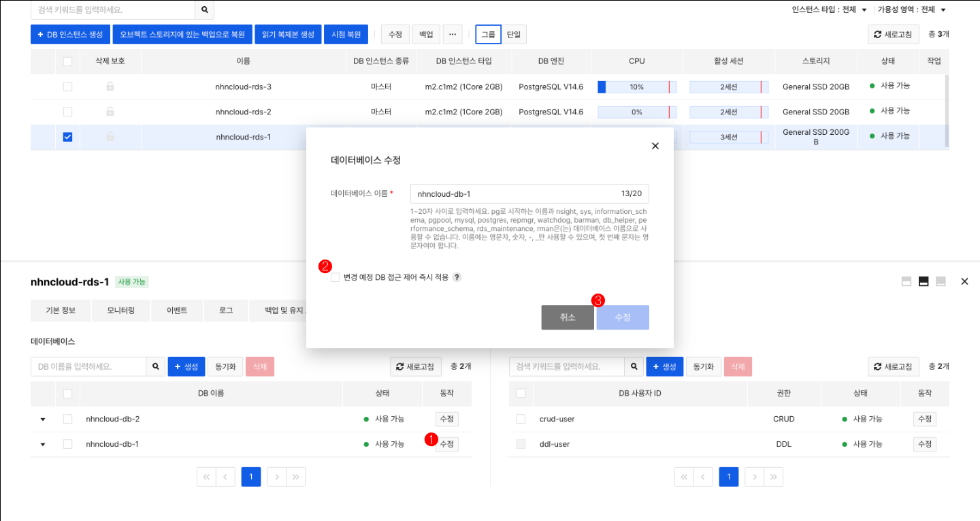The width and height of the screenshot is (980, 521).
Task: Toggle select-all checkbox in instance table header
Action: tap(67, 61)
